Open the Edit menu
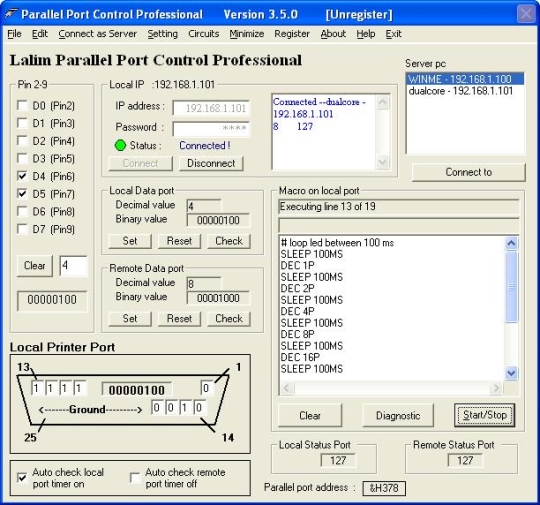 pyautogui.click(x=40, y=34)
